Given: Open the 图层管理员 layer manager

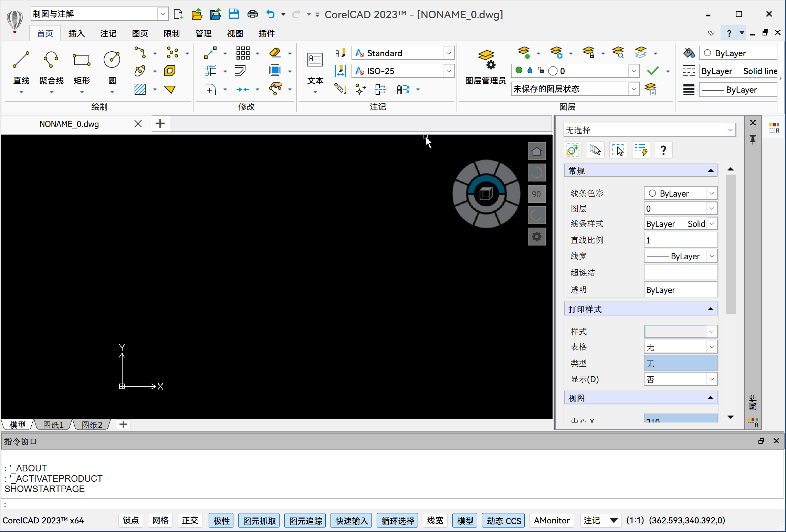Looking at the screenshot, I should pos(485,67).
